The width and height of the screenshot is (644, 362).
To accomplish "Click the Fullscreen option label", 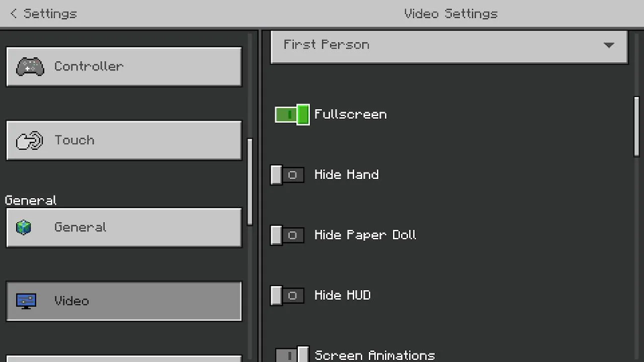I will (x=350, y=115).
